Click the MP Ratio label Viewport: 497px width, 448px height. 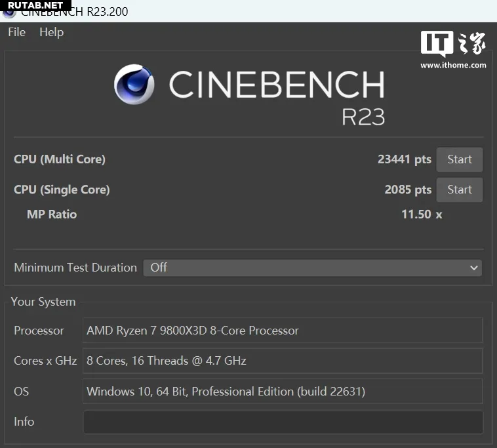click(x=52, y=214)
